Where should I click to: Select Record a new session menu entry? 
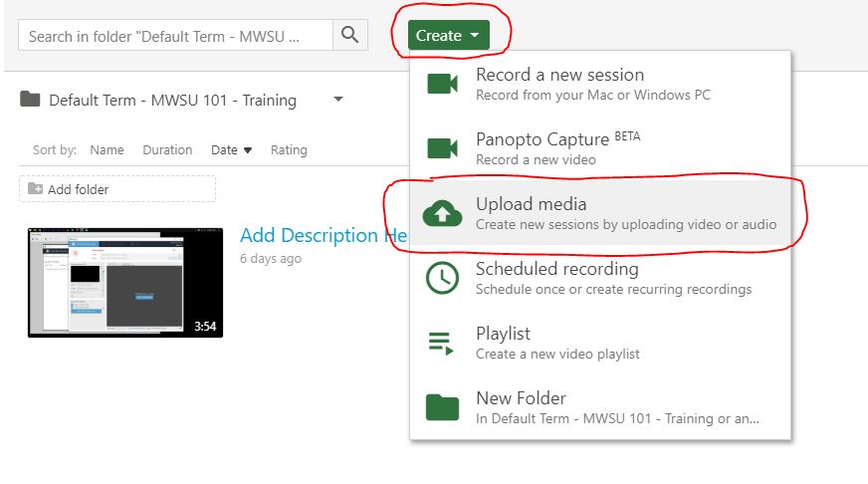(x=600, y=84)
